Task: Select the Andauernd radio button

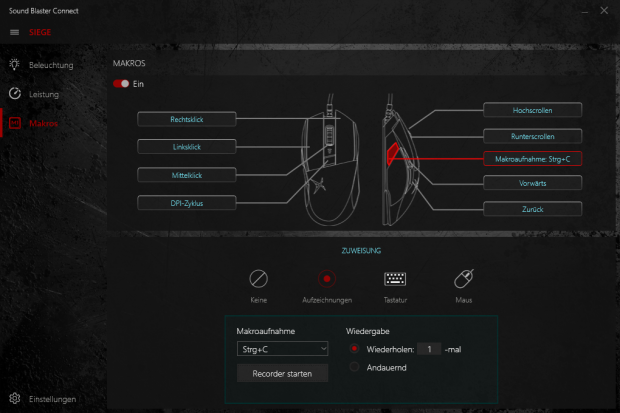Action: click(354, 367)
